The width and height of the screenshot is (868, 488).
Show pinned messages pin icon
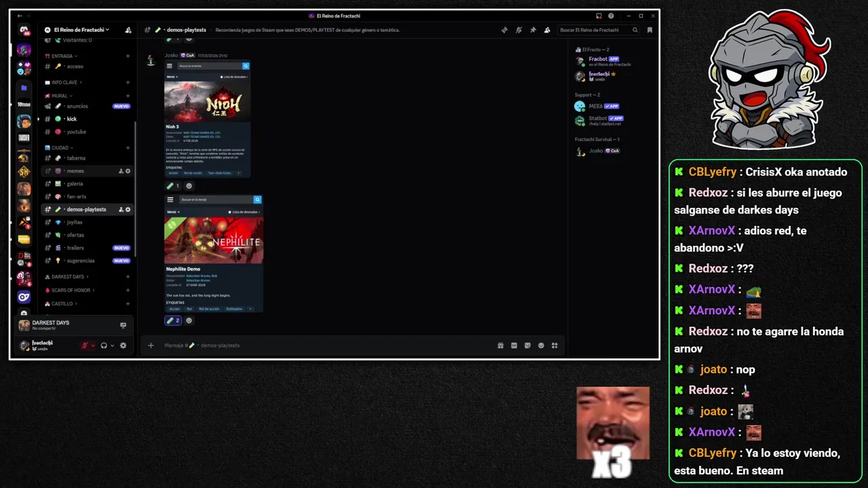[533, 30]
